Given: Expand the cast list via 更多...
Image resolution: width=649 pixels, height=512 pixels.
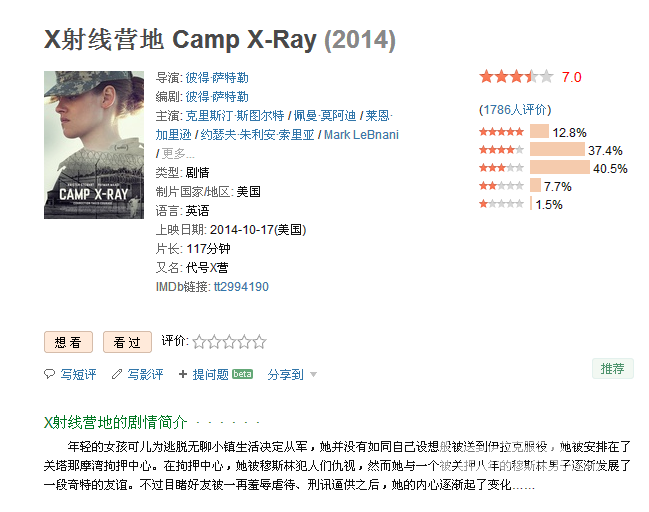Looking at the screenshot, I should (x=178, y=154).
